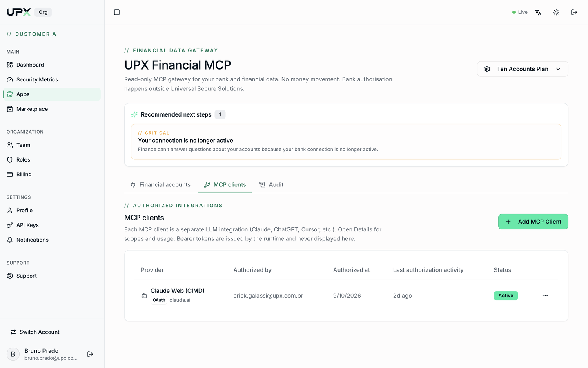Image resolution: width=588 pixels, height=368 pixels.
Task: Click the Recommended next steps count badge
Action: click(220, 114)
